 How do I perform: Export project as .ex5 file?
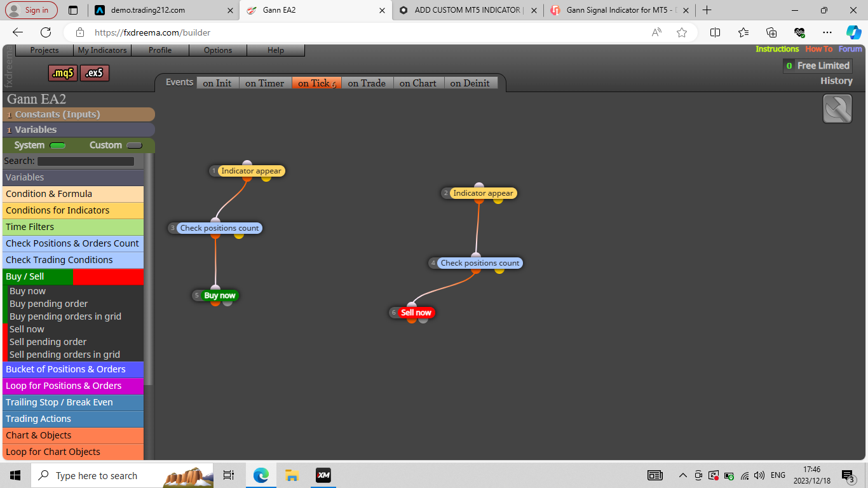coord(95,73)
